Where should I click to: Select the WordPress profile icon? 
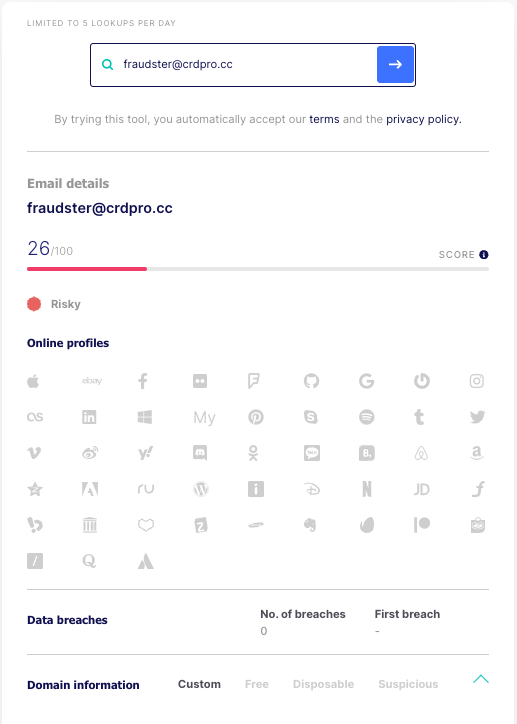coord(201,489)
